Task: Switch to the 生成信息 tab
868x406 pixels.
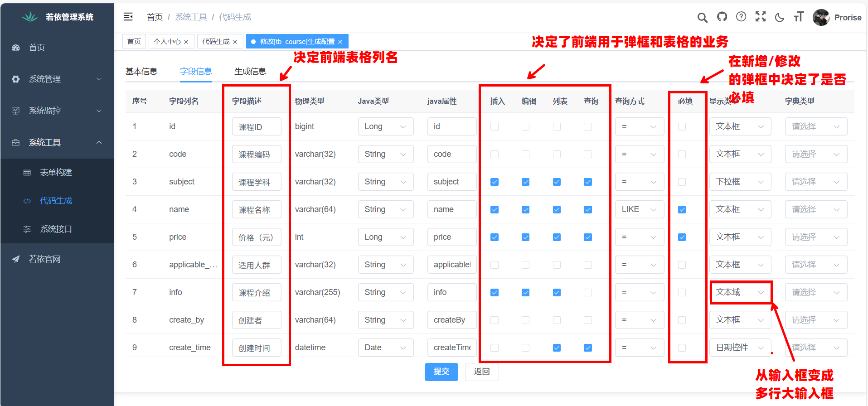Action: (250, 72)
